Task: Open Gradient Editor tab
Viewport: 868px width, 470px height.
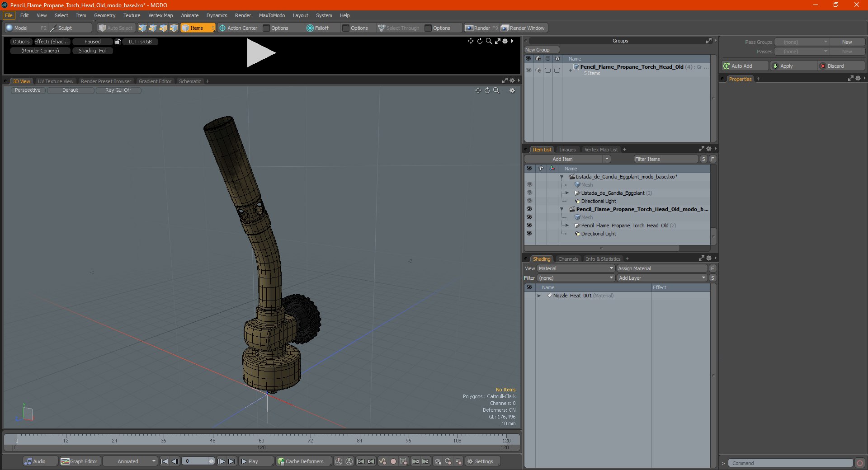Action: 155,81
